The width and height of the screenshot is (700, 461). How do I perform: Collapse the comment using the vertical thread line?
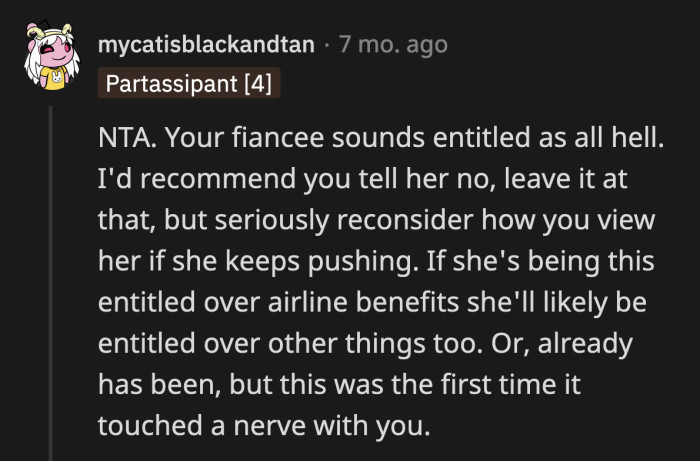(51, 280)
